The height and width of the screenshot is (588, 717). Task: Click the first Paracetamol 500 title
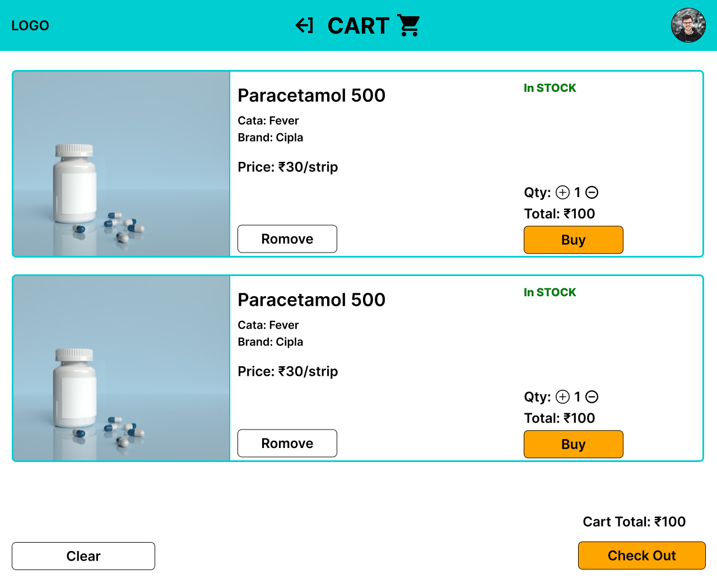(311, 96)
